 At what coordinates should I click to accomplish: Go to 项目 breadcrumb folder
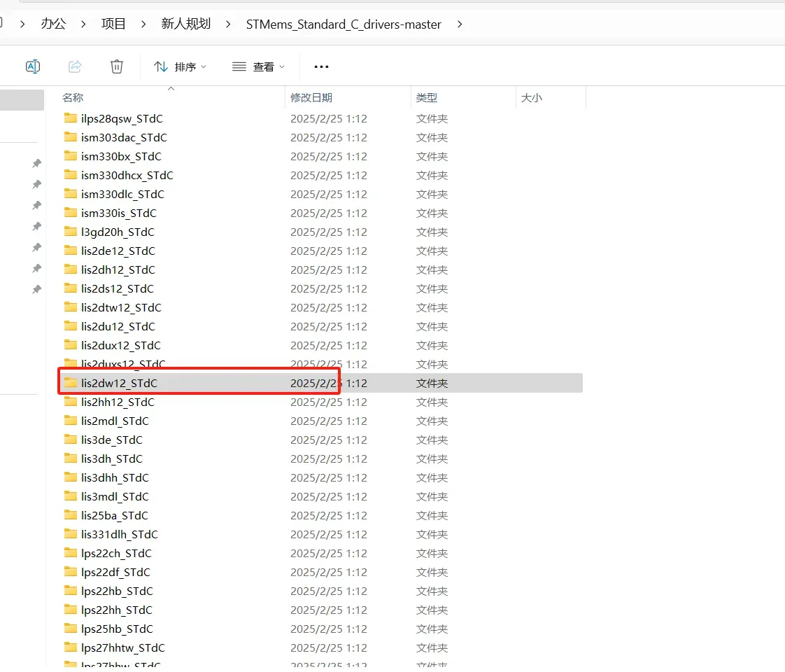tap(113, 24)
